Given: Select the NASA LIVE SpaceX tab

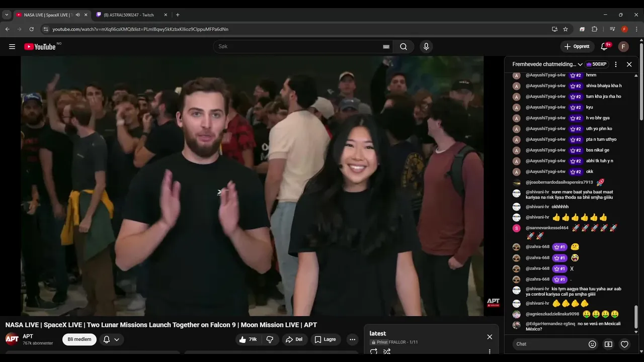Looking at the screenshot, I should click(48, 15).
